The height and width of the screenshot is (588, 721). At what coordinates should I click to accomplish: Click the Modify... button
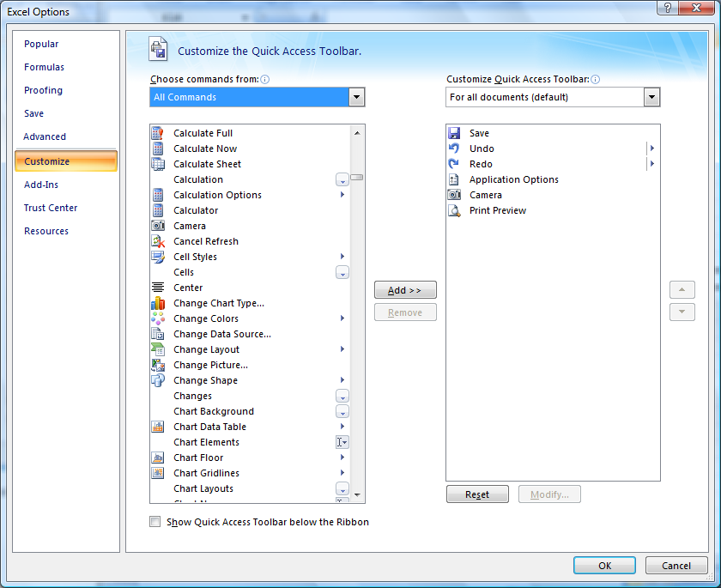549,494
